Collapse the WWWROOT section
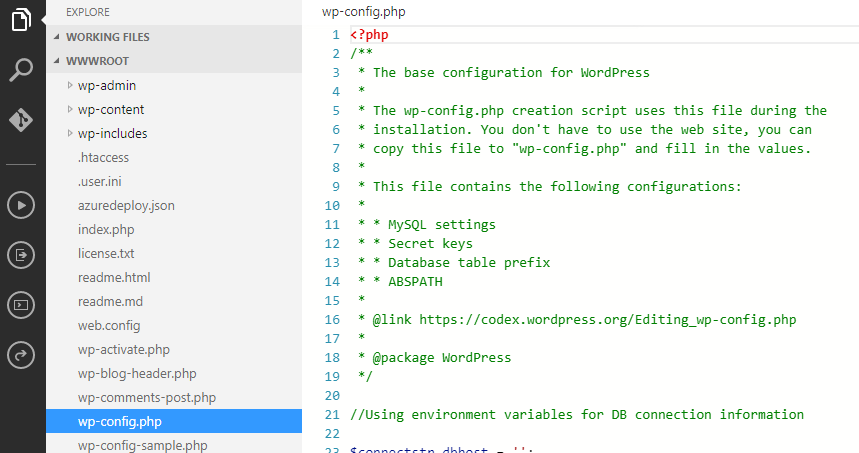The image size is (859, 453). click(x=98, y=61)
